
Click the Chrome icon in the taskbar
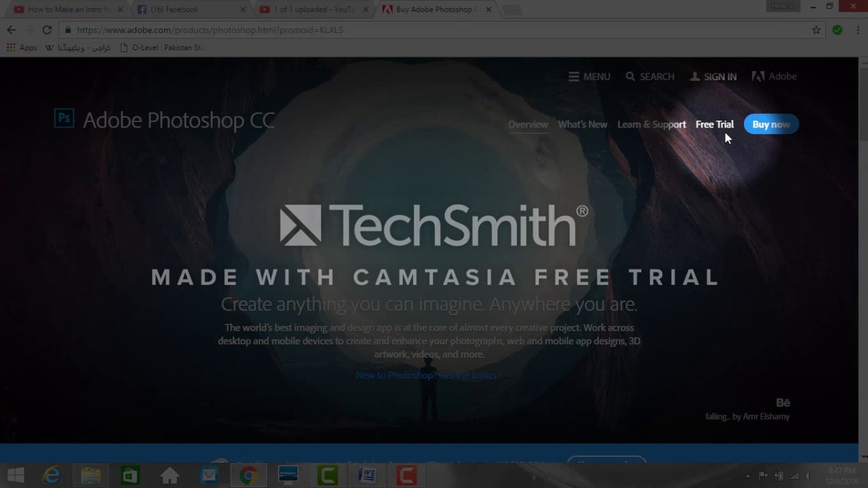click(249, 475)
